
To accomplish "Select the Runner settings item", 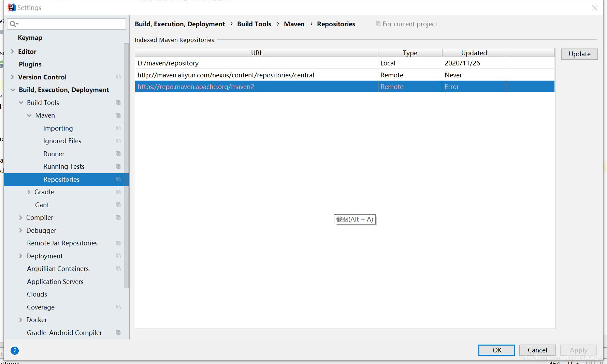I will coord(54,154).
